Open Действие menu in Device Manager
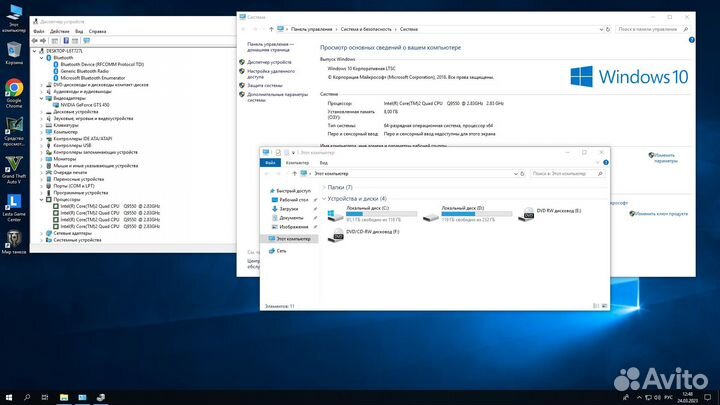 click(60, 31)
